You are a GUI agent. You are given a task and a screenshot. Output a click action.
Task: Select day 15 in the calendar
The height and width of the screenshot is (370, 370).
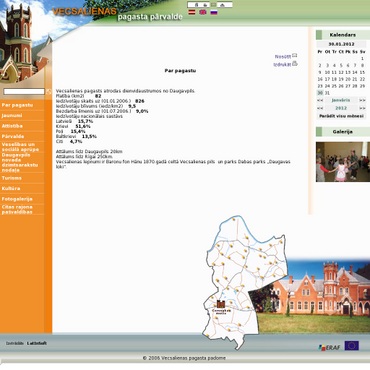[362, 72]
